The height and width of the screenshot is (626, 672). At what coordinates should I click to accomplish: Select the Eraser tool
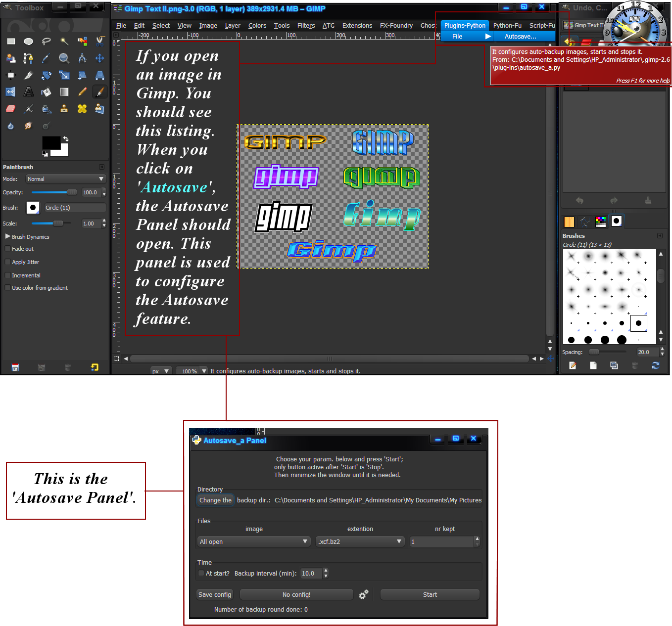[x=11, y=109]
